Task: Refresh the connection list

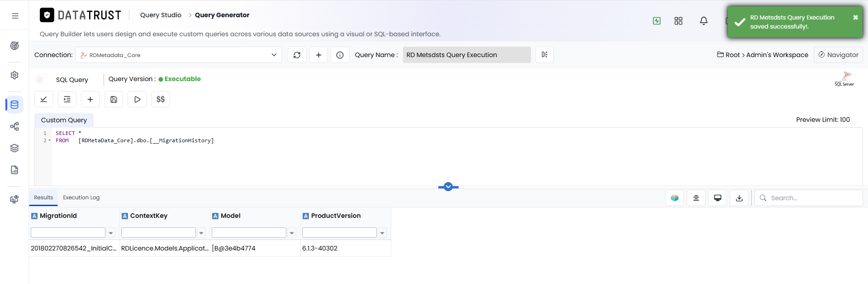Action: click(x=297, y=55)
